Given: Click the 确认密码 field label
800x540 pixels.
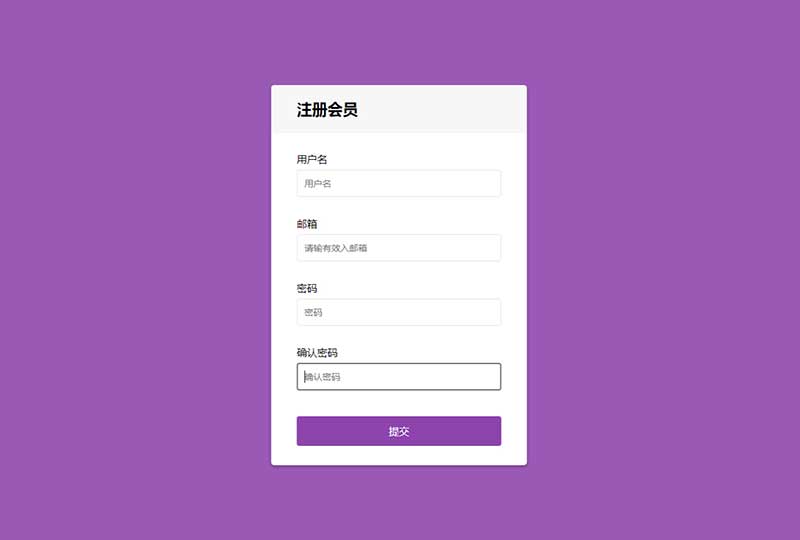Looking at the screenshot, I should pos(317,352).
